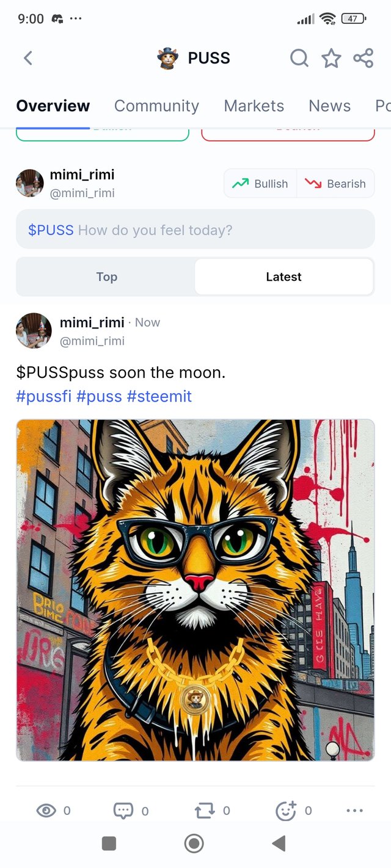Screen dimensions: 391x868
Task: Switch feed to Latest posts
Action: 284,277
